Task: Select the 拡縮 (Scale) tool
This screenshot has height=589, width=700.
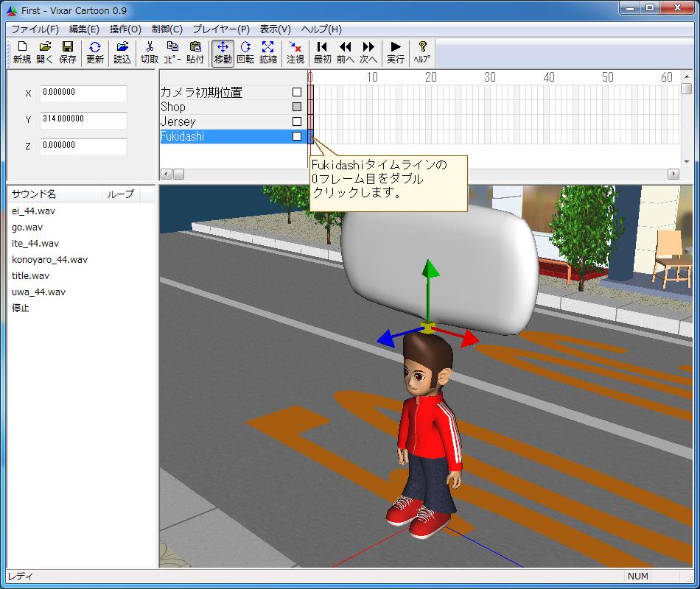Action: [268, 52]
